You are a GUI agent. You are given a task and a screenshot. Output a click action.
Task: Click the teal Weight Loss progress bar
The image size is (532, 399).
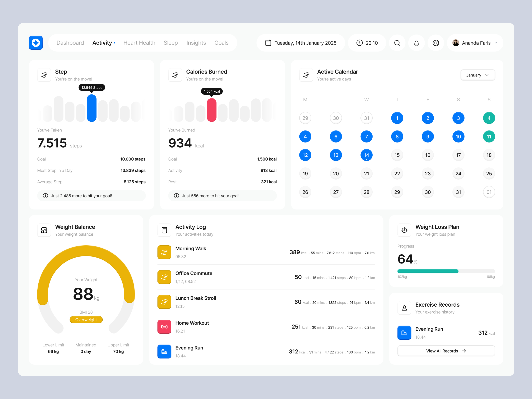(428, 271)
